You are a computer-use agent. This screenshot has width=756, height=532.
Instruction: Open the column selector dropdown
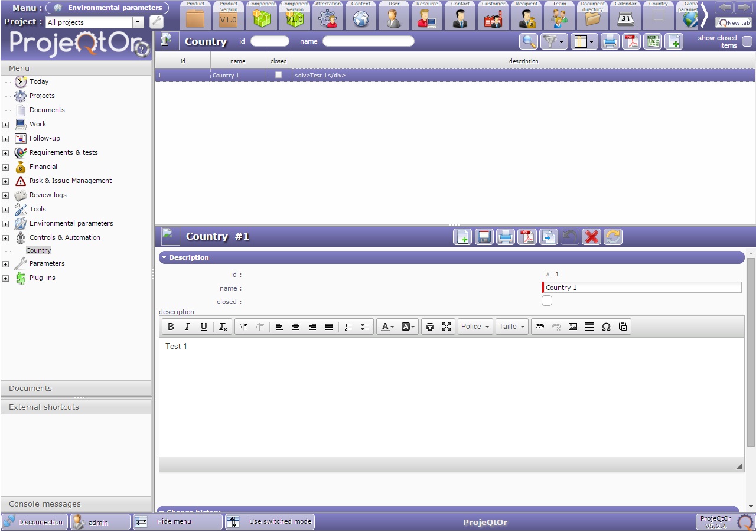pos(584,41)
